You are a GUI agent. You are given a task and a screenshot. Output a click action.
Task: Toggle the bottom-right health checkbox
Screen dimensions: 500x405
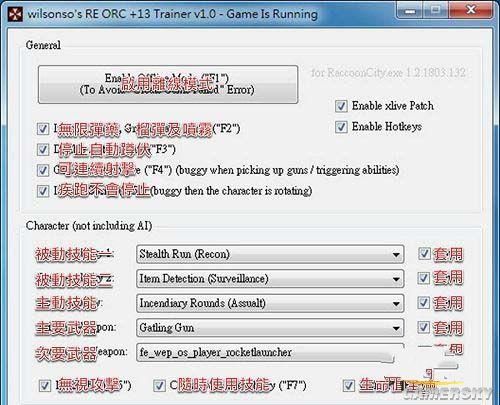click(348, 386)
